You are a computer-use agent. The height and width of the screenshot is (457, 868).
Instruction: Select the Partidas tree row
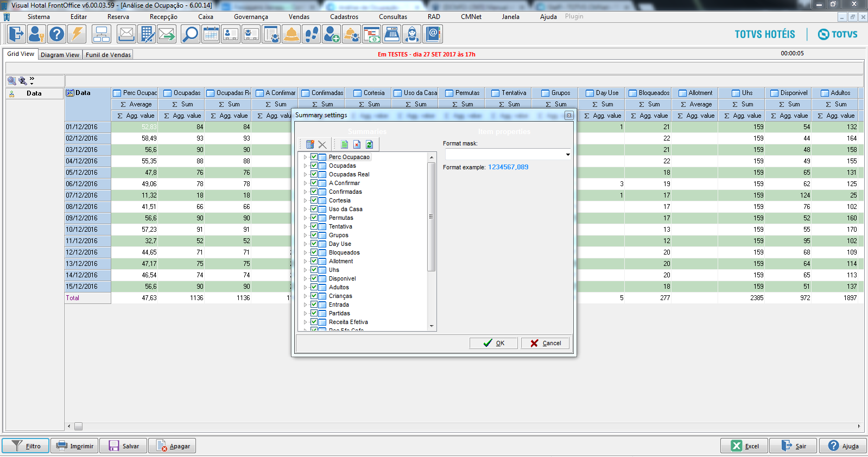pyautogui.click(x=339, y=313)
